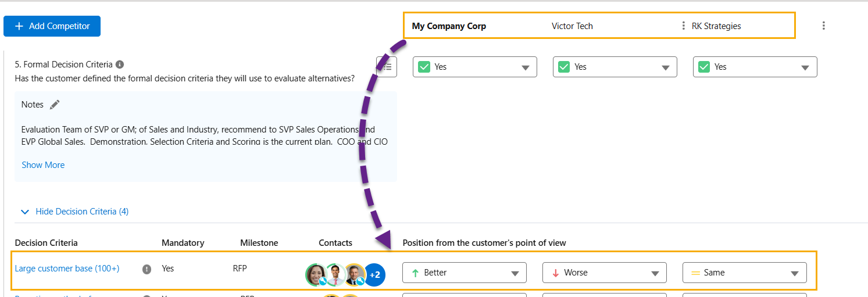Select the first contact avatar of the woman
Screen dimensions: 868x297
coord(316,274)
